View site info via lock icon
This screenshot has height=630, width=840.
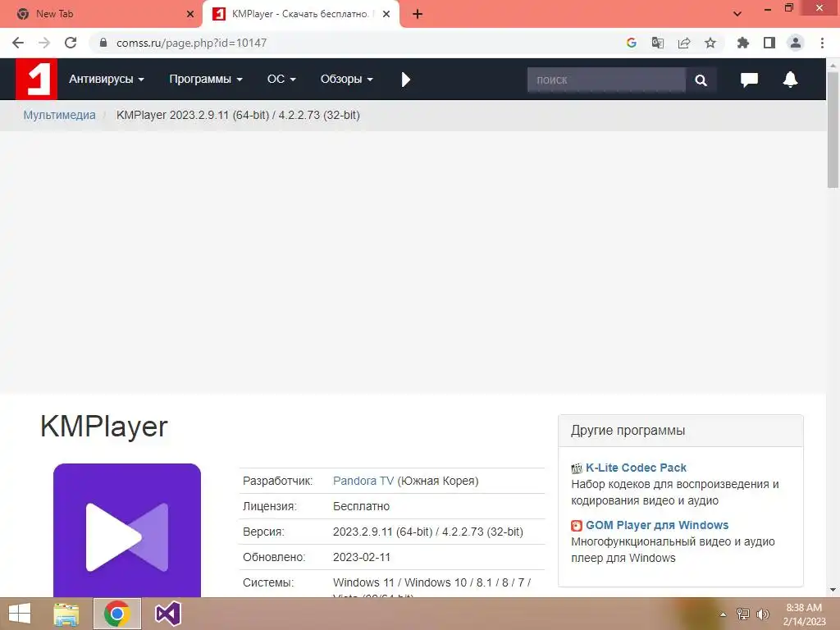click(103, 43)
